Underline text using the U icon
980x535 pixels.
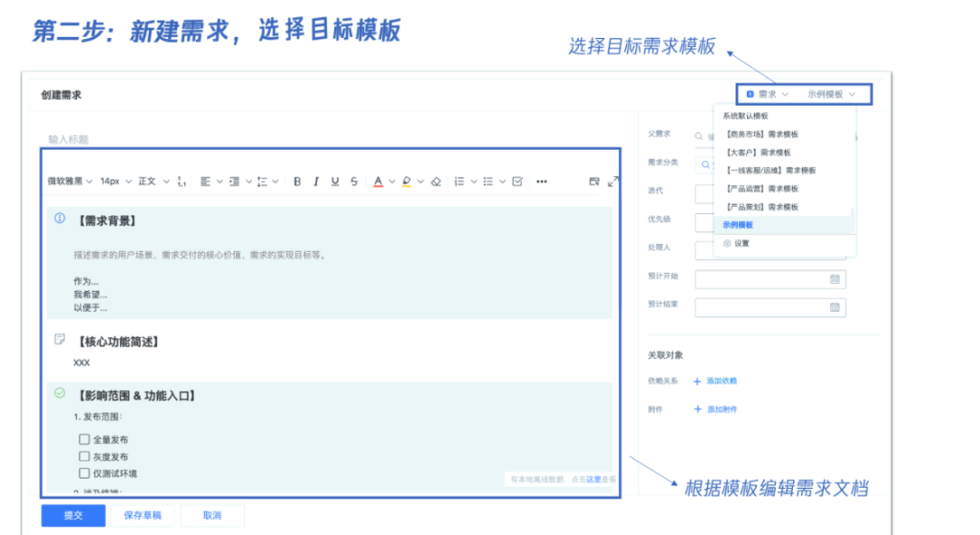point(336,181)
